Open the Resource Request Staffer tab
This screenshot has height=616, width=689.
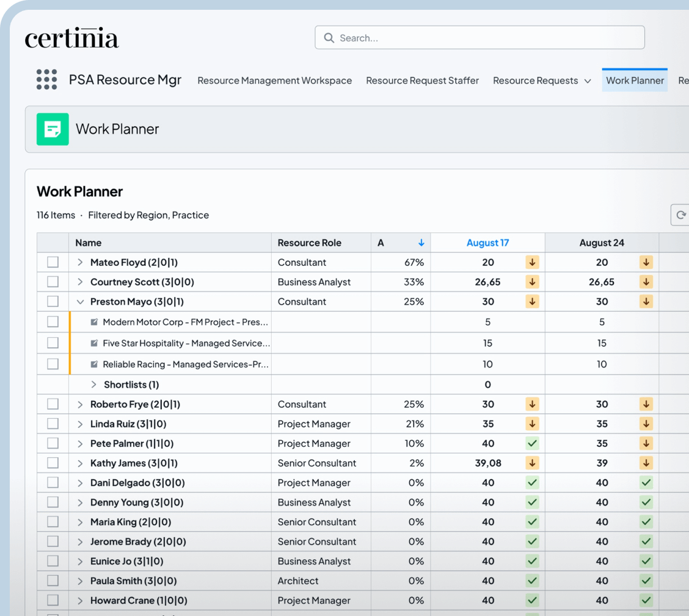tap(422, 81)
